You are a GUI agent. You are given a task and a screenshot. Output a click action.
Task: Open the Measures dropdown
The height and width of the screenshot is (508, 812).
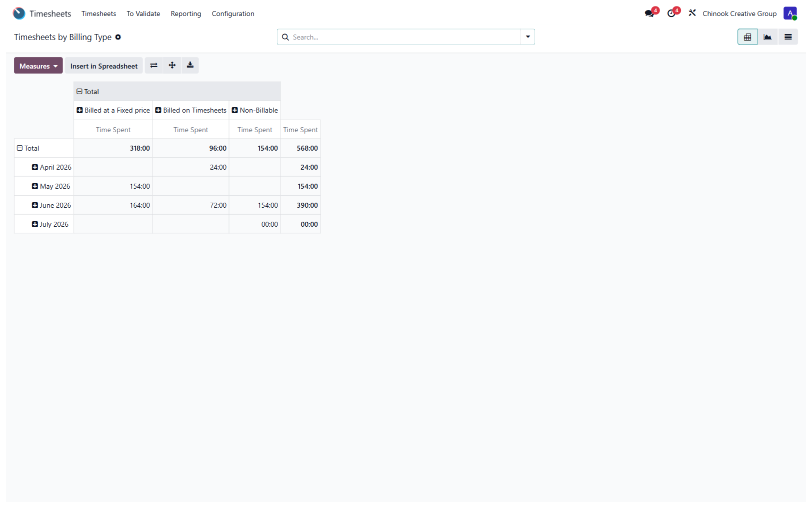coord(38,66)
